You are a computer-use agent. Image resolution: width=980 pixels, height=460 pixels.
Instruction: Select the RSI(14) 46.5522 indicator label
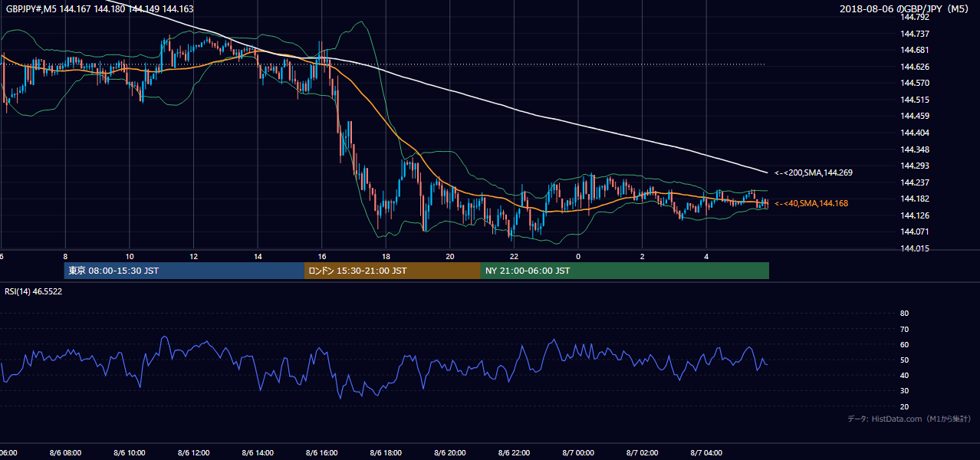(x=34, y=292)
